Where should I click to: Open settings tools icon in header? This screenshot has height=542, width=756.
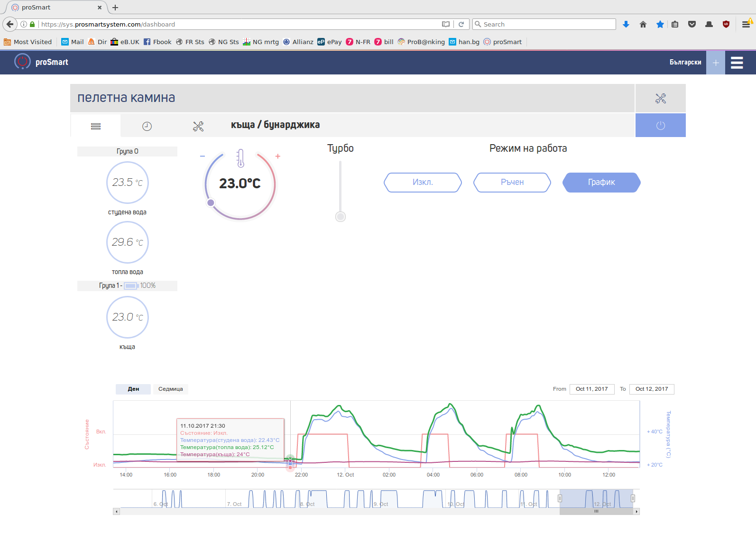point(660,99)
